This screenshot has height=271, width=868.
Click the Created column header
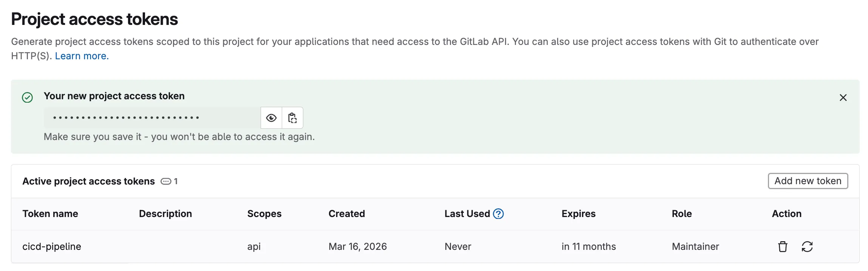346,214
